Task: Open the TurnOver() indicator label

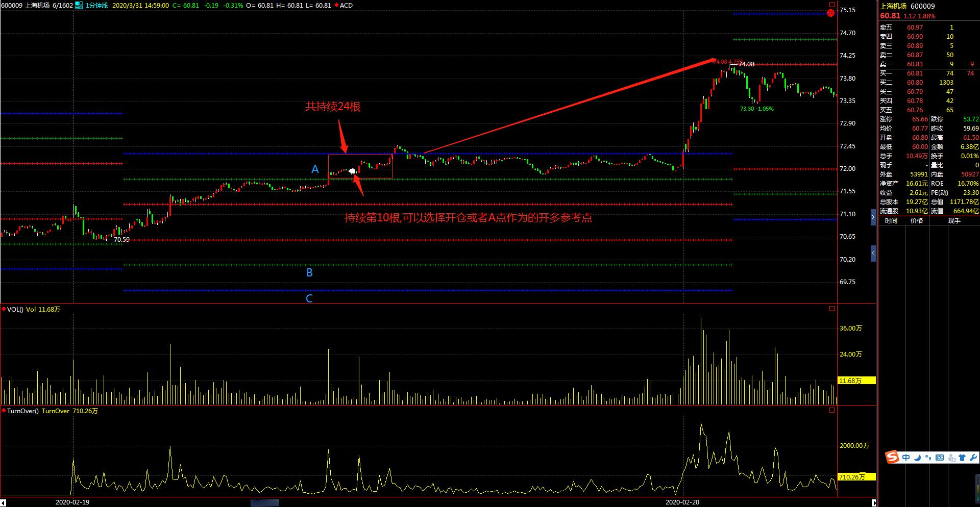Action: [22, 411]
